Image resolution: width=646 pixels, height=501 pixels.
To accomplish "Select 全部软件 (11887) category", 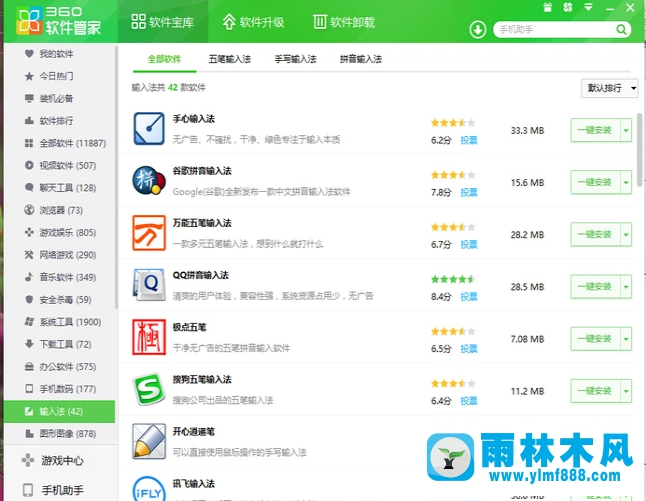I will [x=65, y=143].
